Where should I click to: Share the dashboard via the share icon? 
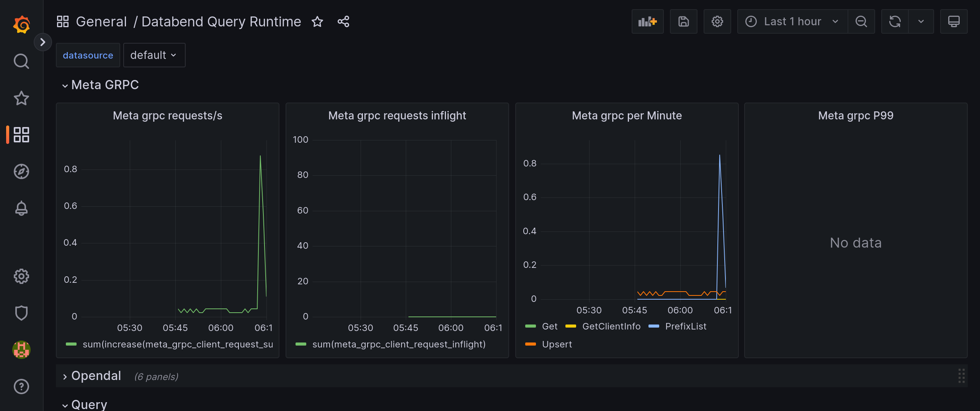pyautogui.click(x=343, y=21)
